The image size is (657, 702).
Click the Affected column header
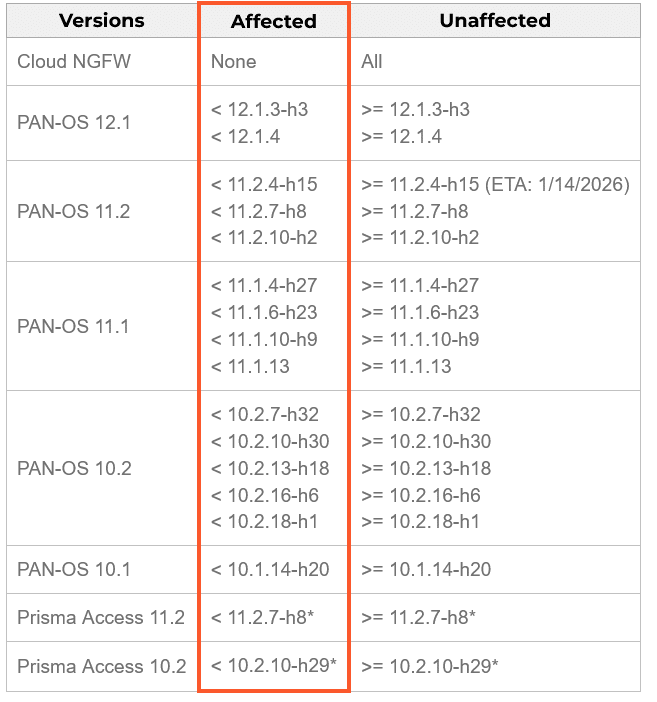coord(274,21)
